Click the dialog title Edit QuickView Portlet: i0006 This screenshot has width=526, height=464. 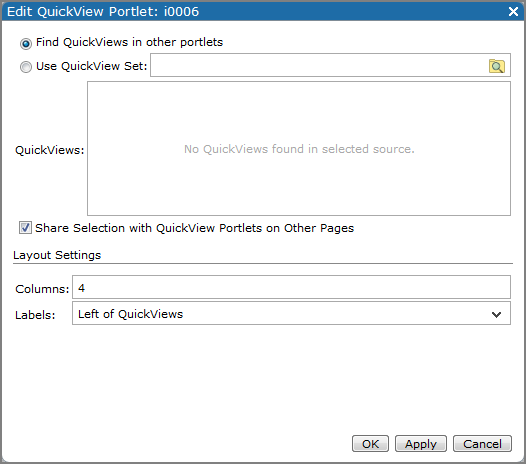pyautogui.click(x=103, y=11)
